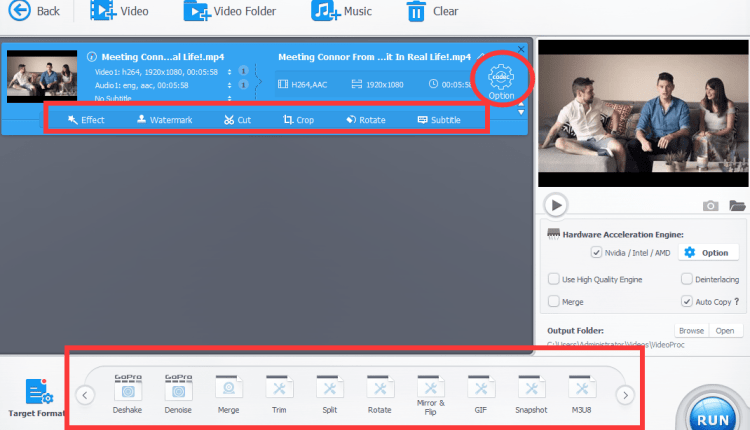Image resolution: width=750 pixels, height=430 pixels.
Task: Uncheck the Auto Copy option
Action: [x=687, y=301]
